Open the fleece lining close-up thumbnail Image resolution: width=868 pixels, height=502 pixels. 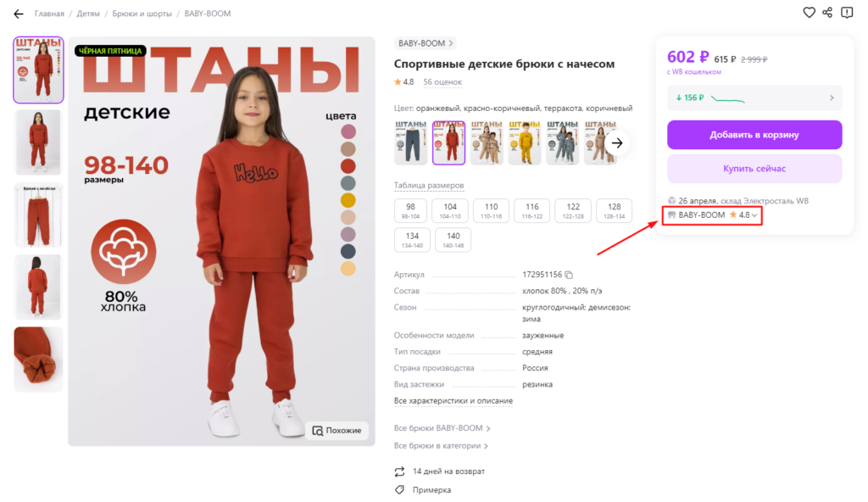tap(38, 360)
